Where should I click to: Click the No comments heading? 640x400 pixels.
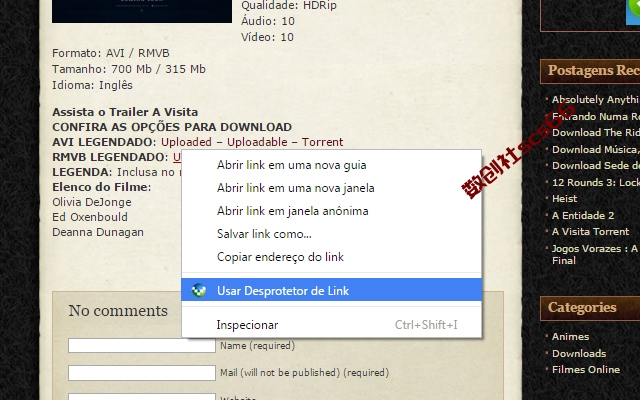(118, 311)
